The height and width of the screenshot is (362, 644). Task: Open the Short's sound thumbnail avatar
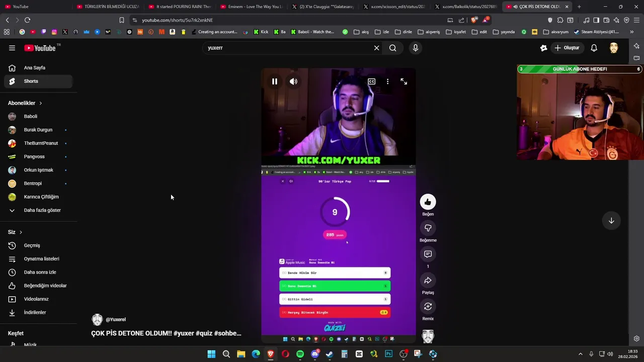tap(428, 336)
